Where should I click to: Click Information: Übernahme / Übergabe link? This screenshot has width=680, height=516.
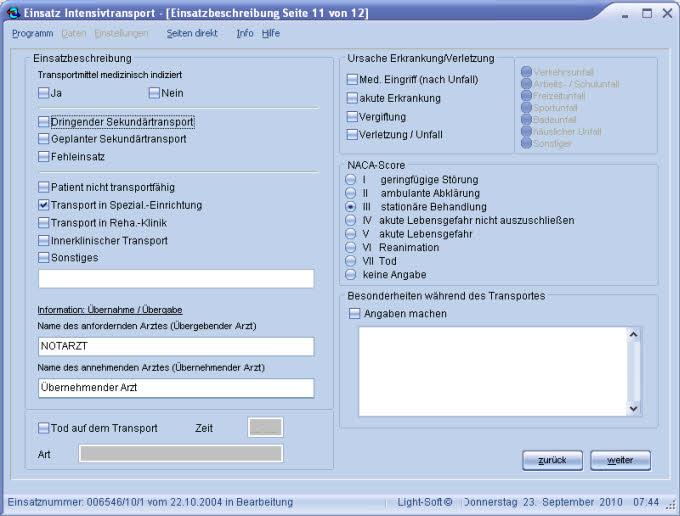coord(110,310)
